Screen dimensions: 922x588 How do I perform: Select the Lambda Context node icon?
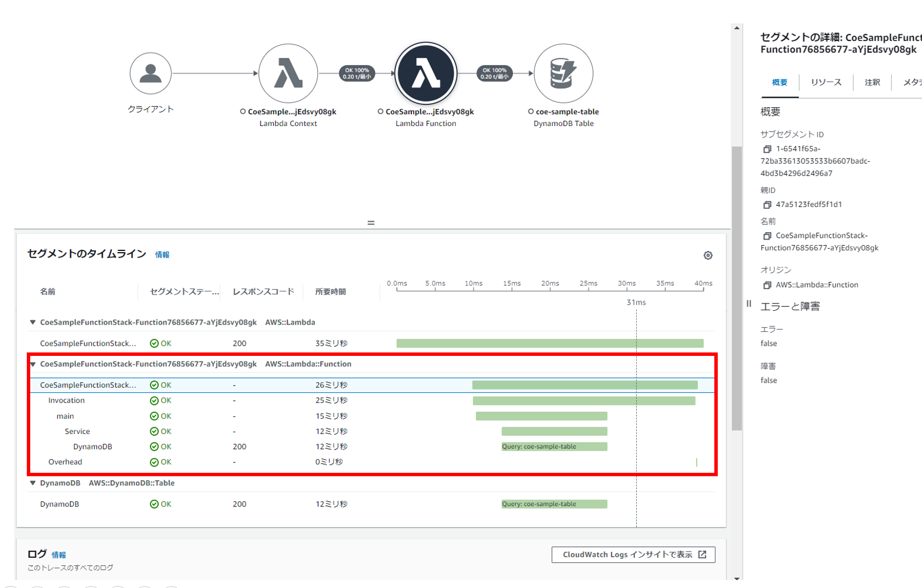tap(288, 74)
